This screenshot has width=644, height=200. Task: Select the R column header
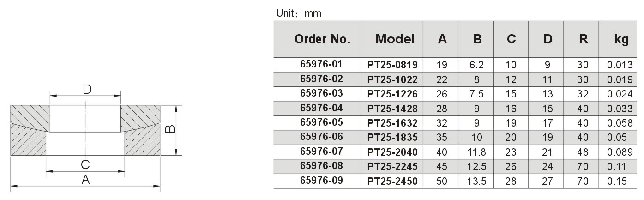pos(583,39)
